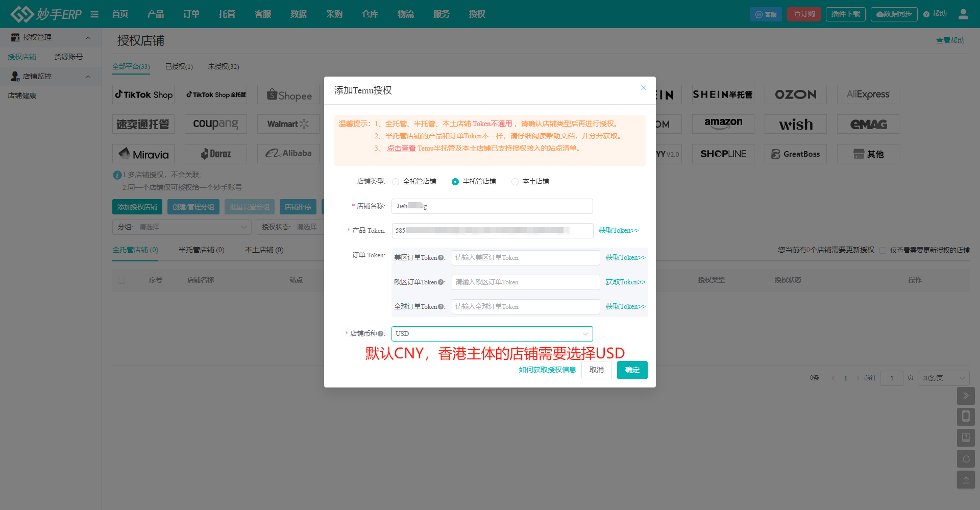
Task: Switch to the 已授权(1) tab
Action: point(179,66)
